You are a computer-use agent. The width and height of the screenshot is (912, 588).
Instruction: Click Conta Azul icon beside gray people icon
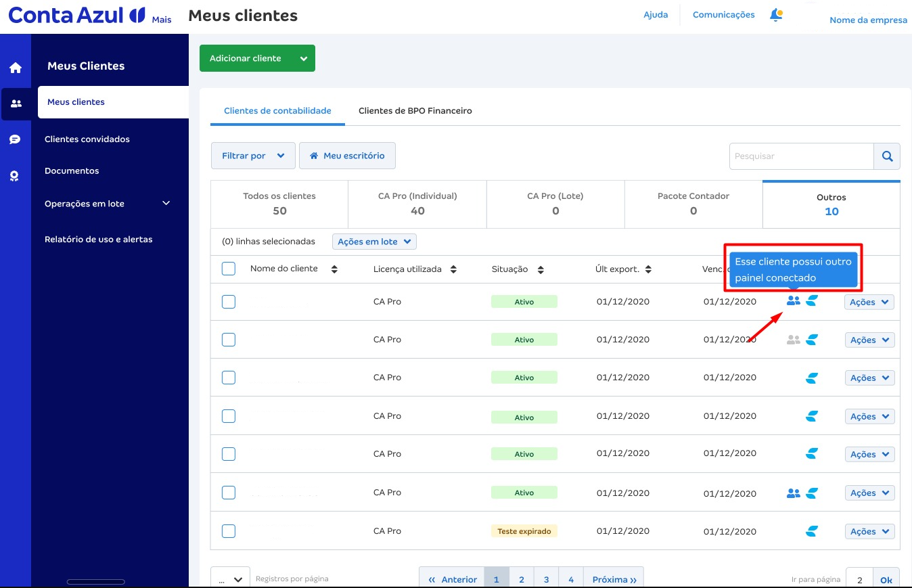812,340
